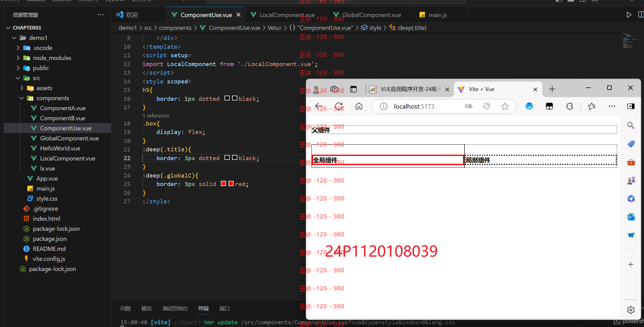Open the 端口 ports panel tab
The height and width of the screenshot is (327, 644).
click(224, 308)
